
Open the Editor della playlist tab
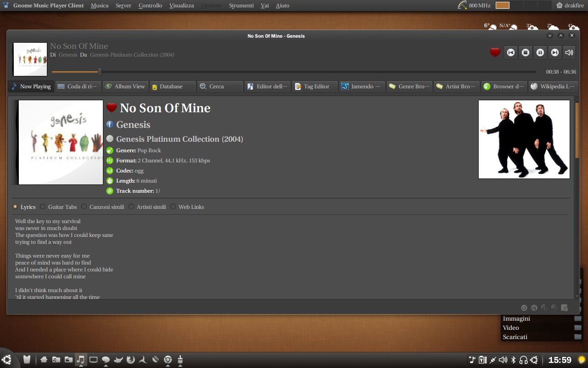(x=267, y=86)
